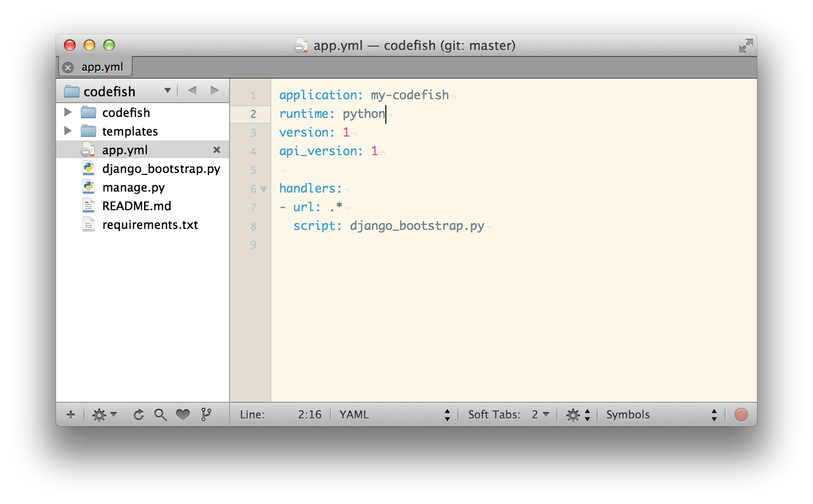Click the codefish subfolder icon
The height and width of the screenshot is (504, 813).
(88, 112)
